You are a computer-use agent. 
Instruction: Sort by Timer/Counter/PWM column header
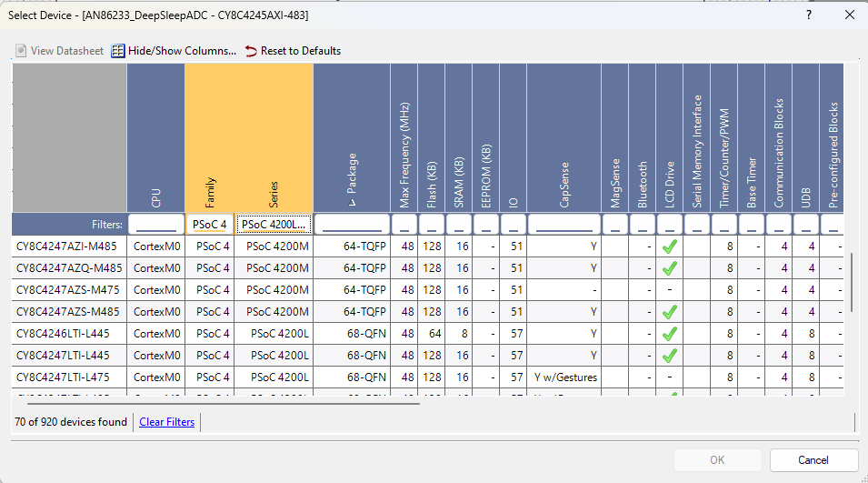click(x=724, y=138)
